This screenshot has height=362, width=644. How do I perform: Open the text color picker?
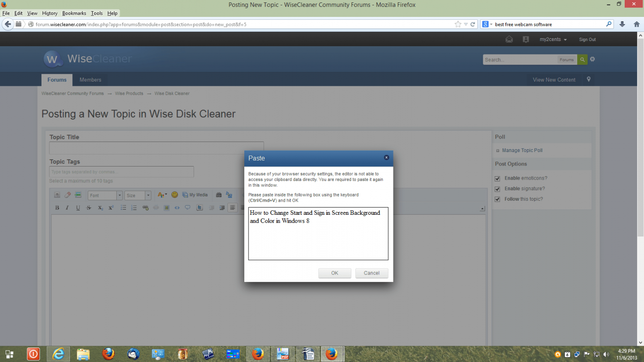[162, 195]
